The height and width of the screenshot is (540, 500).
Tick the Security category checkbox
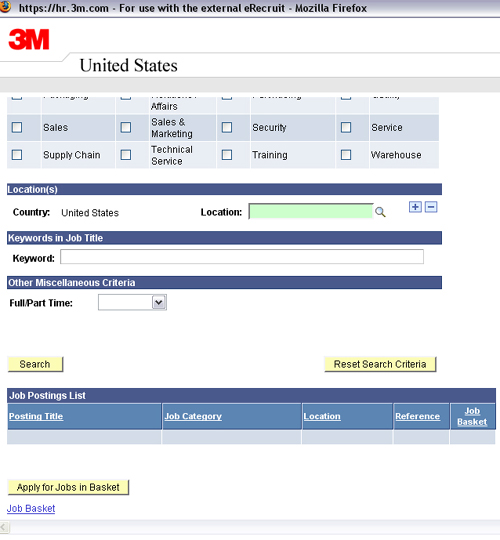click(x=227, y=127)
